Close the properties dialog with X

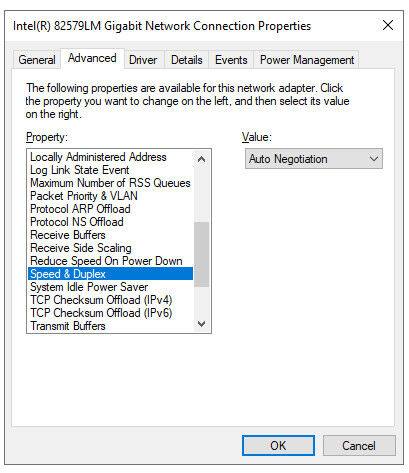pos(388,25)
